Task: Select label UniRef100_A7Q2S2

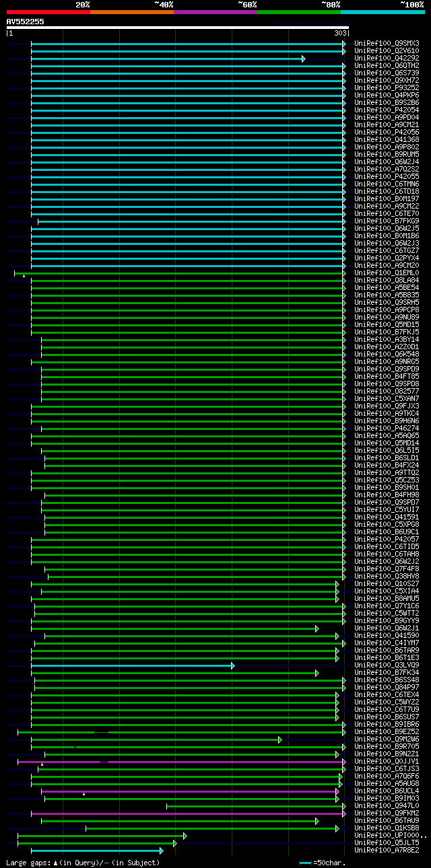Action: tap(387, 170)
